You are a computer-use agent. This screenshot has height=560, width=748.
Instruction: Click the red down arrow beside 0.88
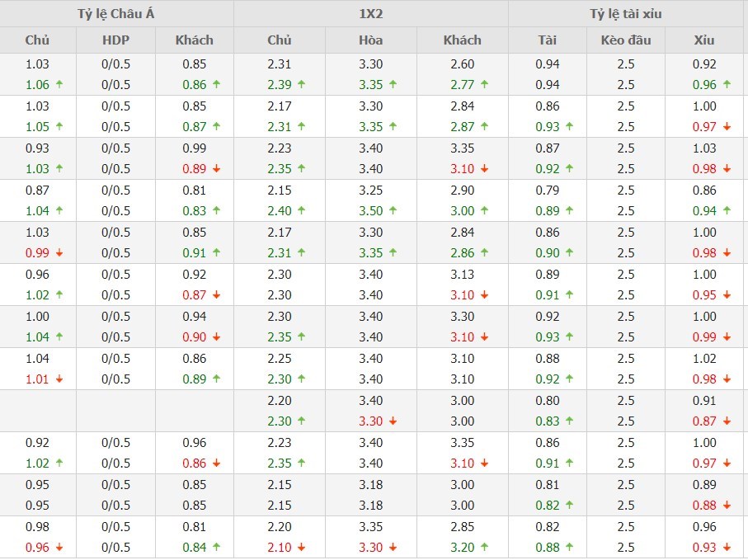727,505
